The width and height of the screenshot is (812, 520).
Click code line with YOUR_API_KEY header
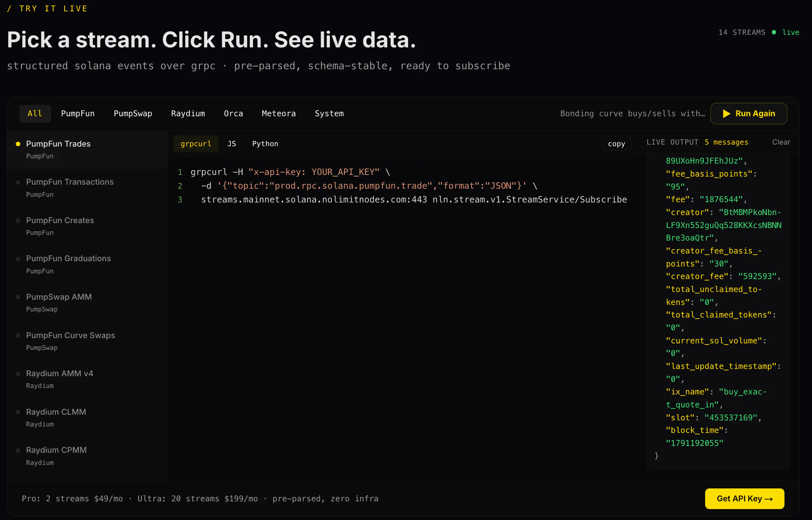290,172
